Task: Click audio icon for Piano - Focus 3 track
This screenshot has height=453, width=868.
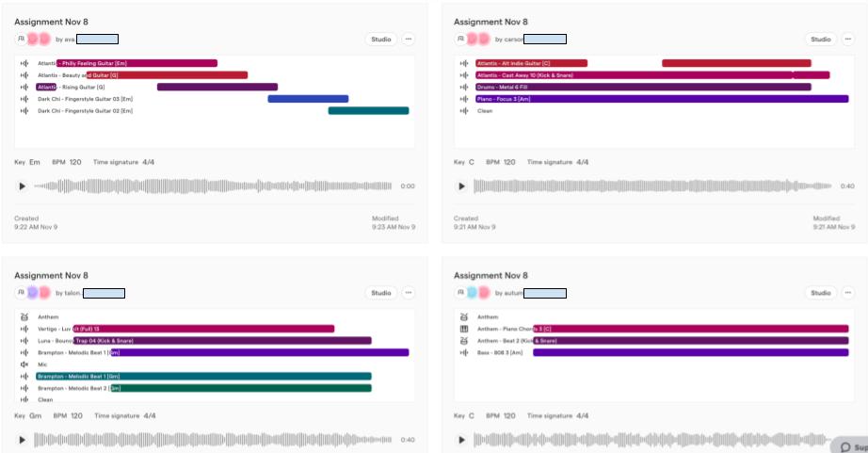Action: click(464, 99)
